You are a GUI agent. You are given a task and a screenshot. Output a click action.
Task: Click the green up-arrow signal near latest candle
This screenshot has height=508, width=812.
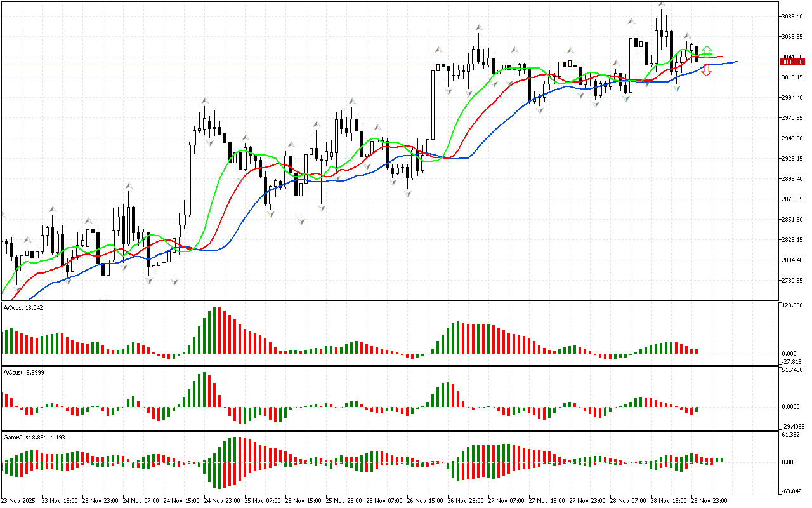click(x=707, y=50)
